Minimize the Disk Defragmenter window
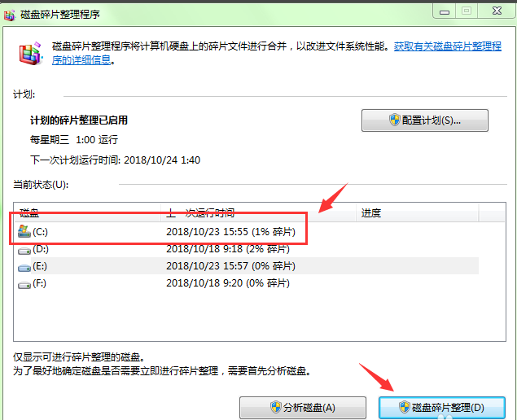 (x=445, y=11)
